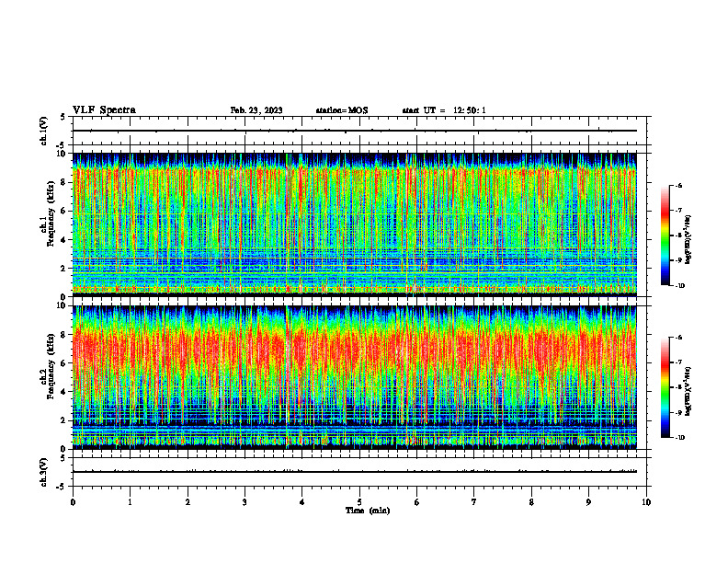Select the ch.1 colorbar "log(PSD)" label
The image size is (728, 563).
click(688, 240)
